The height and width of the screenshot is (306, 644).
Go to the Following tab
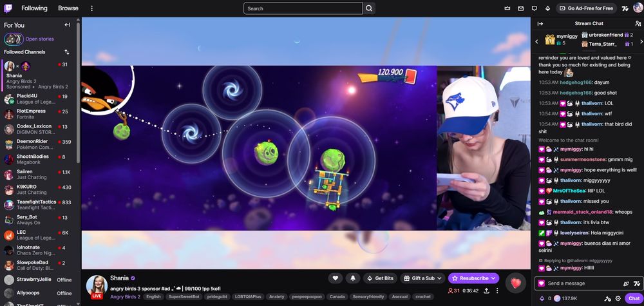coord(34,8)
